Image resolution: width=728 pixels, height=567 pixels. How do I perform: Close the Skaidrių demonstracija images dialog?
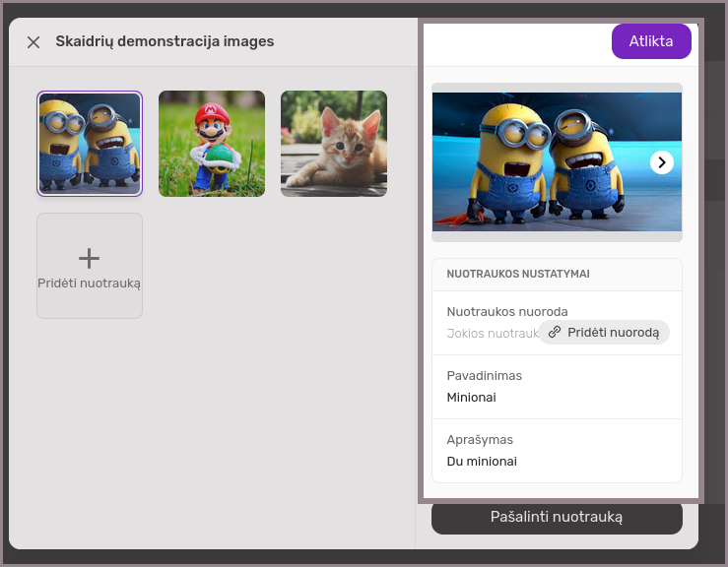(33, 42)
